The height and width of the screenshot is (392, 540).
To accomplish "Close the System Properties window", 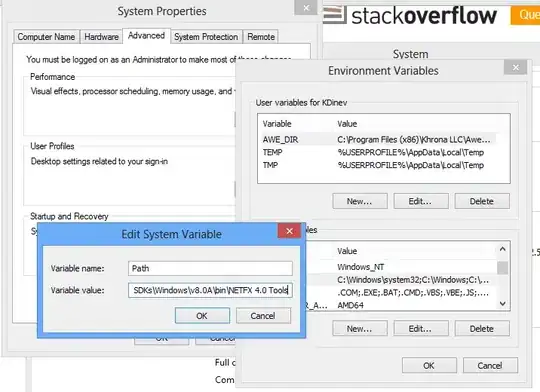I will point(306,8).
